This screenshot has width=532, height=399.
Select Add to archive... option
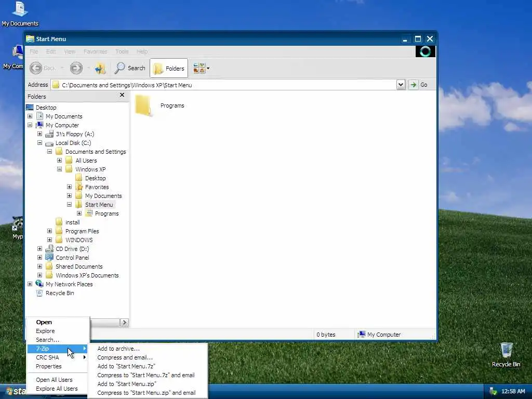click(x=147, y=349)
